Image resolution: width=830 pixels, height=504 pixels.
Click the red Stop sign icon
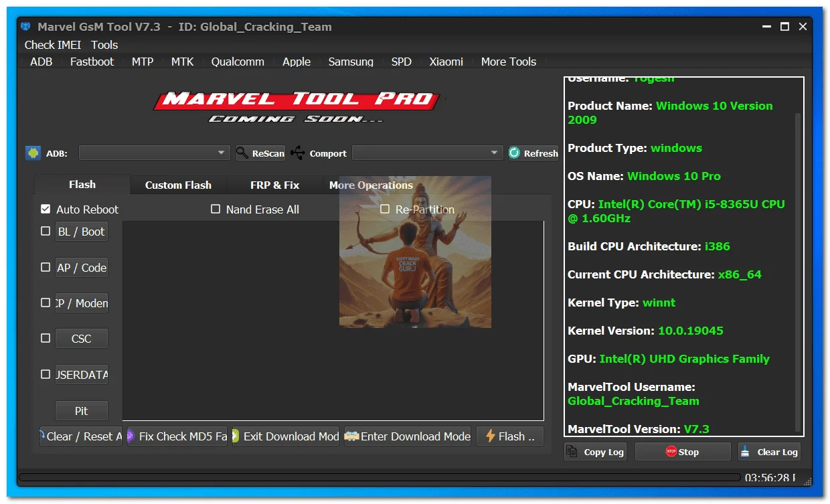pos(671,452)
